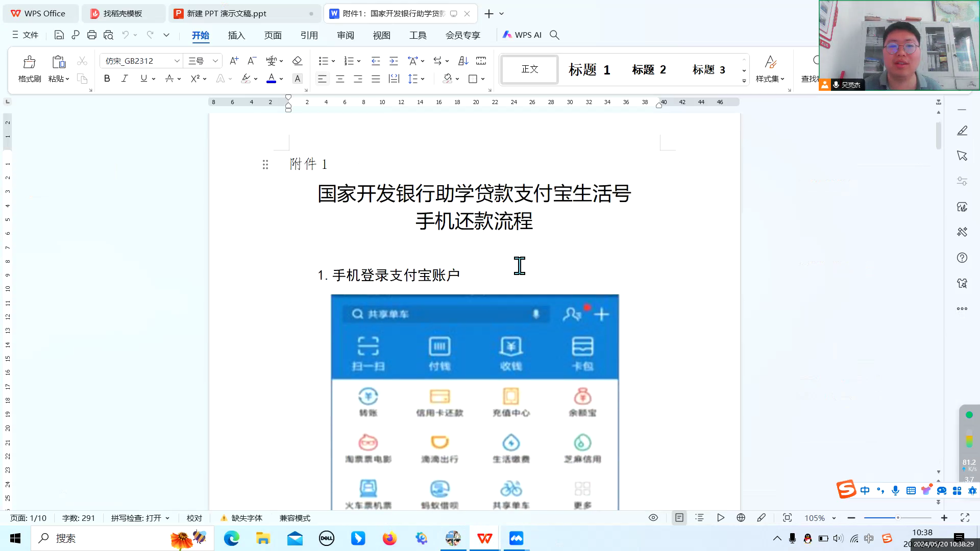Open Firefox from the Windows taskbar
Viewport: 980px width, 551px height.
(389, 538)
